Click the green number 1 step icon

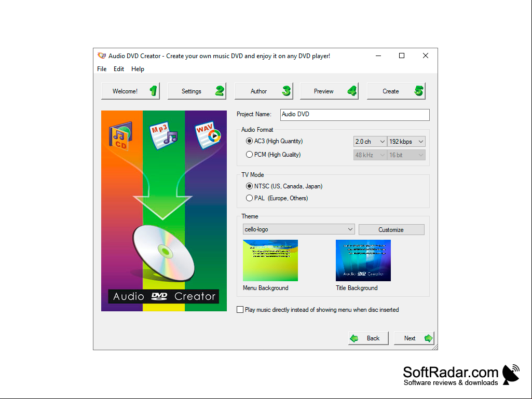point(153,91)
